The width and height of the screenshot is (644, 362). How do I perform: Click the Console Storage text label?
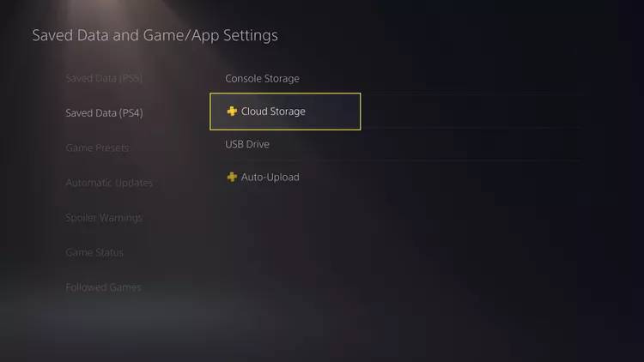click(262, 78)
